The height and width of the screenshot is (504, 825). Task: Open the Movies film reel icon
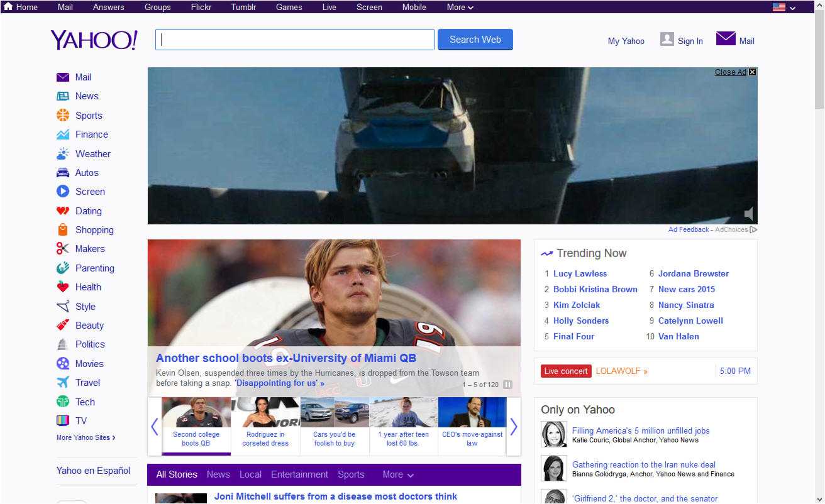pyautogui.click(x=63, y=363)
